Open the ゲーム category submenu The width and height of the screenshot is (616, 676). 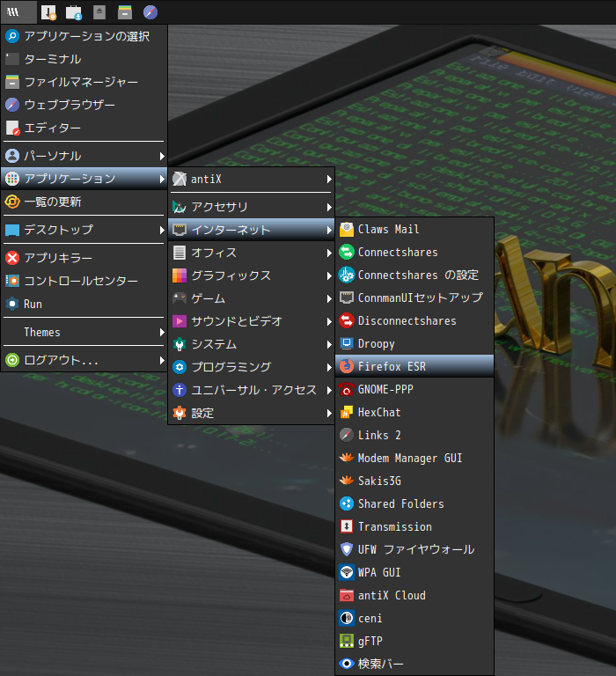click(x=252, y=298)
